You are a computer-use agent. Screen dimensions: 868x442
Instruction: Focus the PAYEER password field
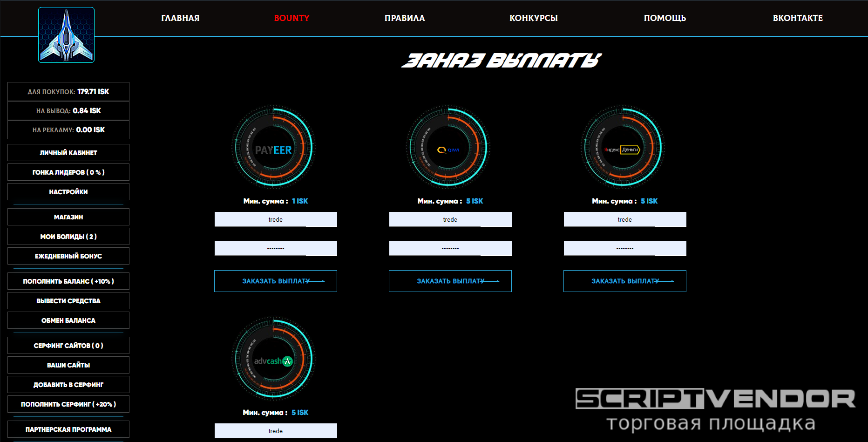coord(276,248)
